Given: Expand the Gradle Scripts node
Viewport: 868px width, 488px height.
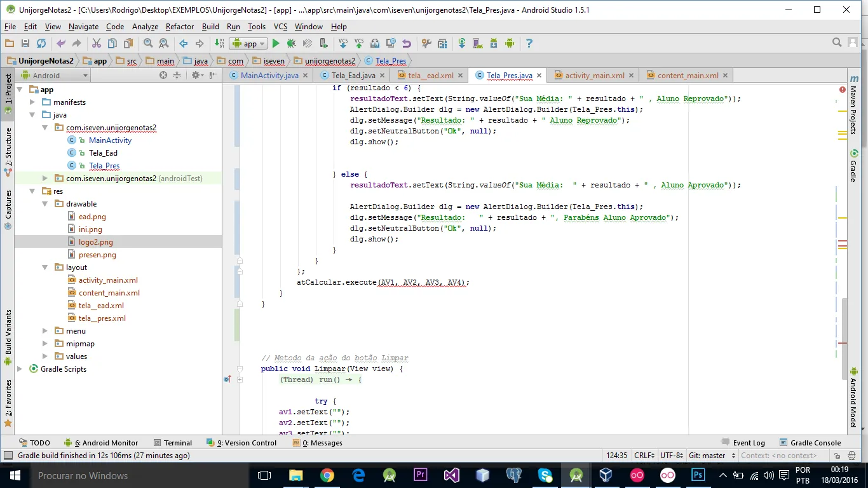Looking at the screenshot, I should (x=20, y=369).
